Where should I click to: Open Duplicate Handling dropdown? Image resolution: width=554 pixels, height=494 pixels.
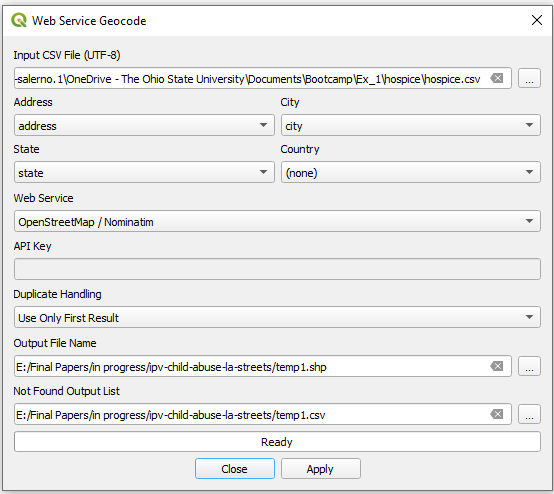click(x=277, y=317)
